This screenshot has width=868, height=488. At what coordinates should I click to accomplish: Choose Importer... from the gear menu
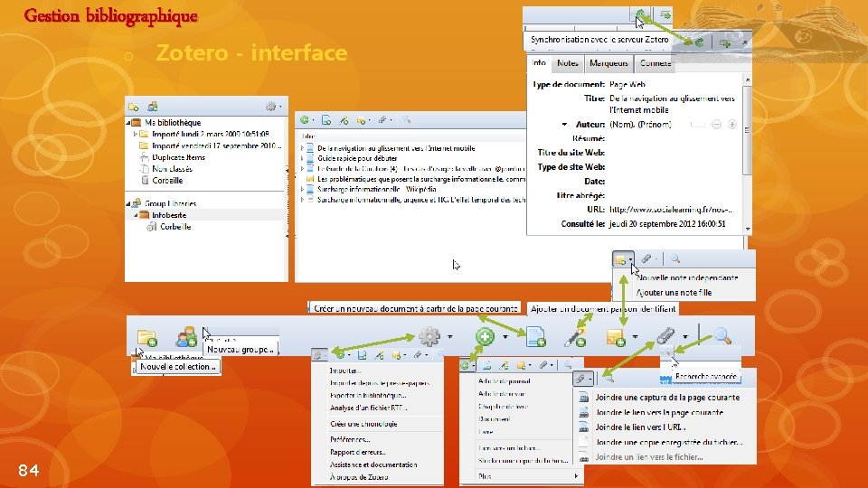[x=344, y=371]
